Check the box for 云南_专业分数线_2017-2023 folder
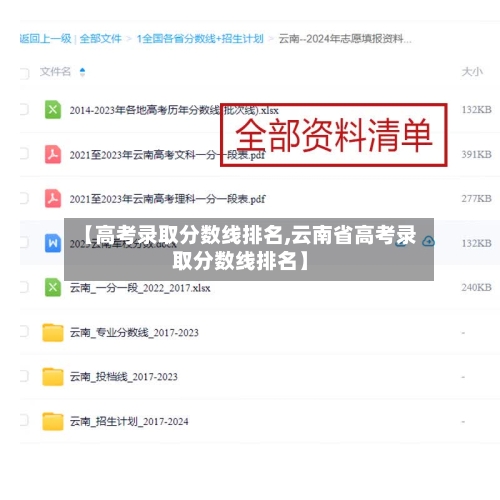Viewport: 500px width, 500px height. coord(24,332)
